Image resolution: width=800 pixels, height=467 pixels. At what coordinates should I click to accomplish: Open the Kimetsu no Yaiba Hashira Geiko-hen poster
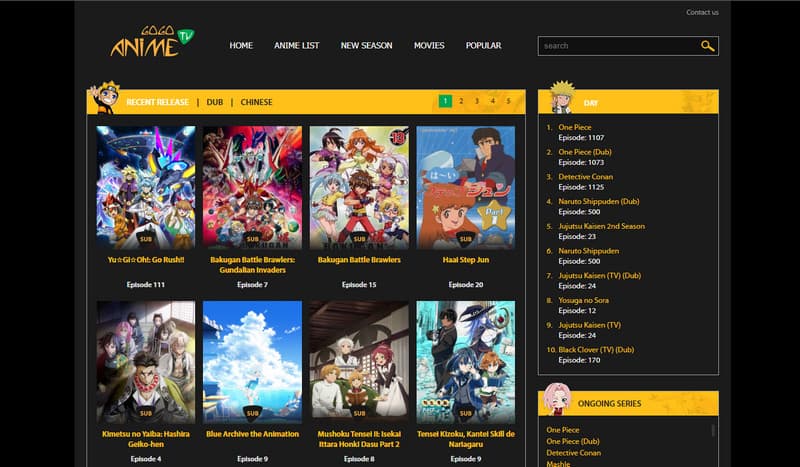point(146,362)
